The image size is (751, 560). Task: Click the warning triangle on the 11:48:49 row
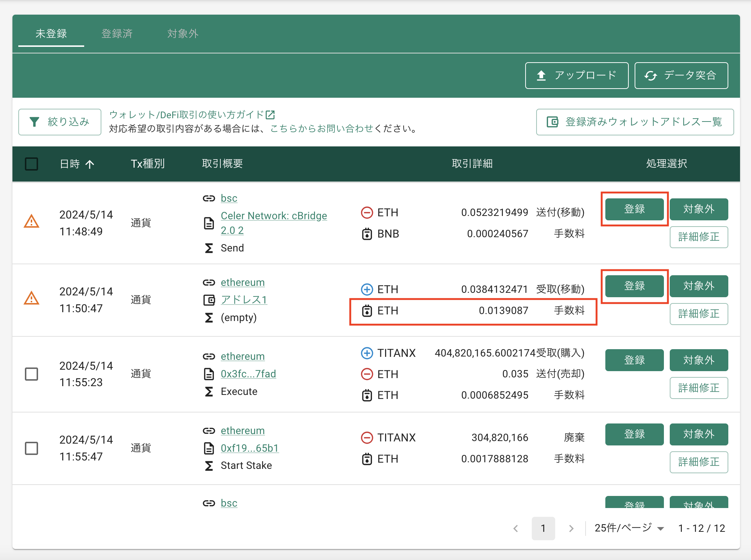pyautogui.click(x=31, y=221)
